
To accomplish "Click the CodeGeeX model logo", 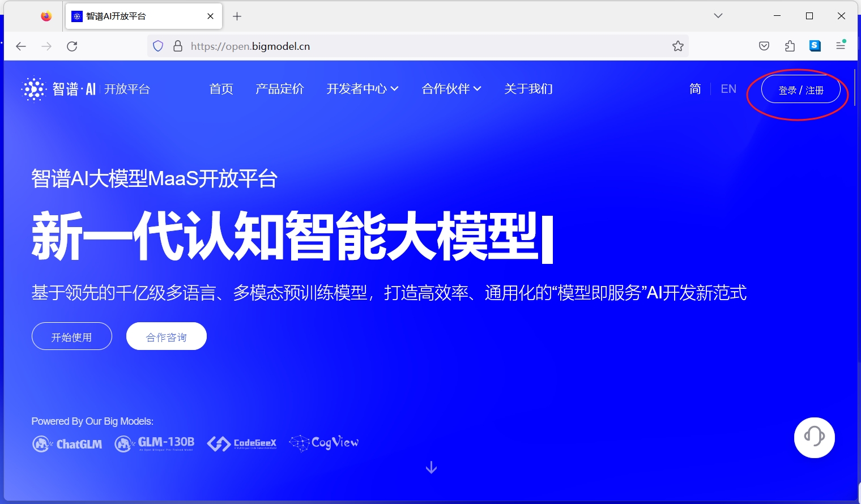I will coord(242,443).
